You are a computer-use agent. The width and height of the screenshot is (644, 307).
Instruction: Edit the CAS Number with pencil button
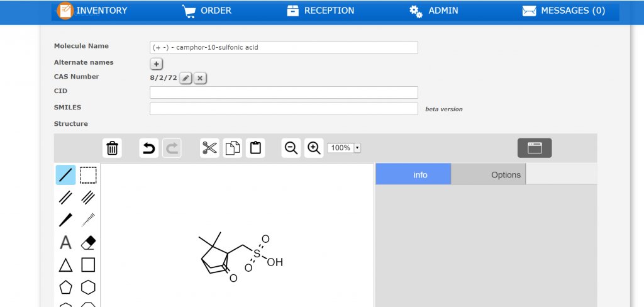[x=186, y=78]
